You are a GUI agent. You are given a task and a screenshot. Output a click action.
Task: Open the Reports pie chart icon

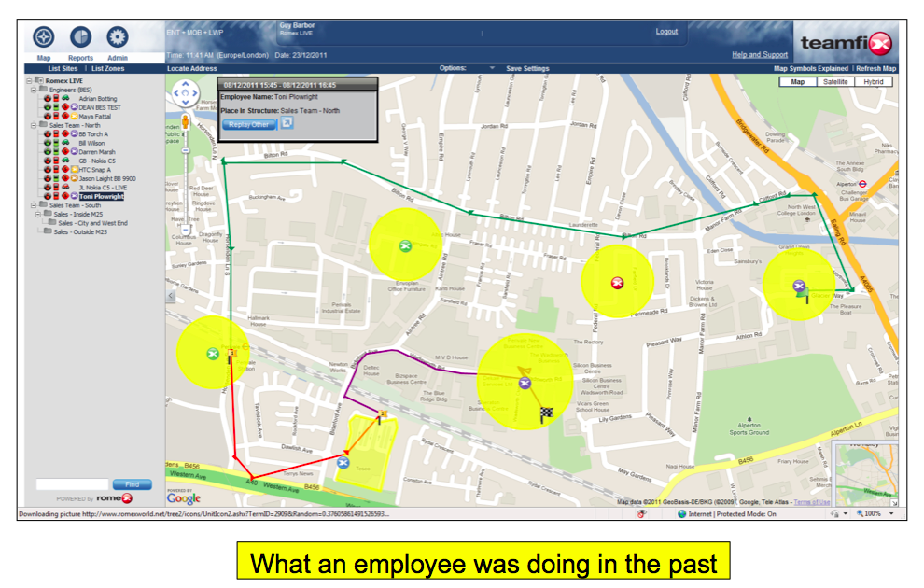(80, 37)
